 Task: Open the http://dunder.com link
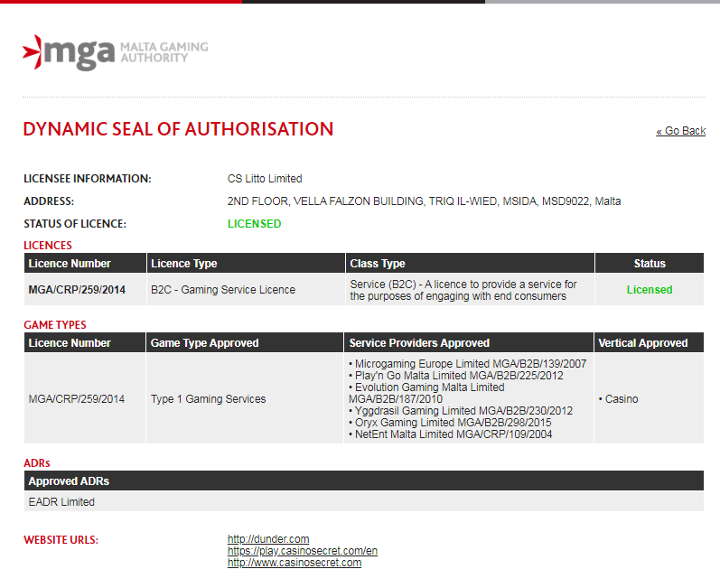[268, 539]
